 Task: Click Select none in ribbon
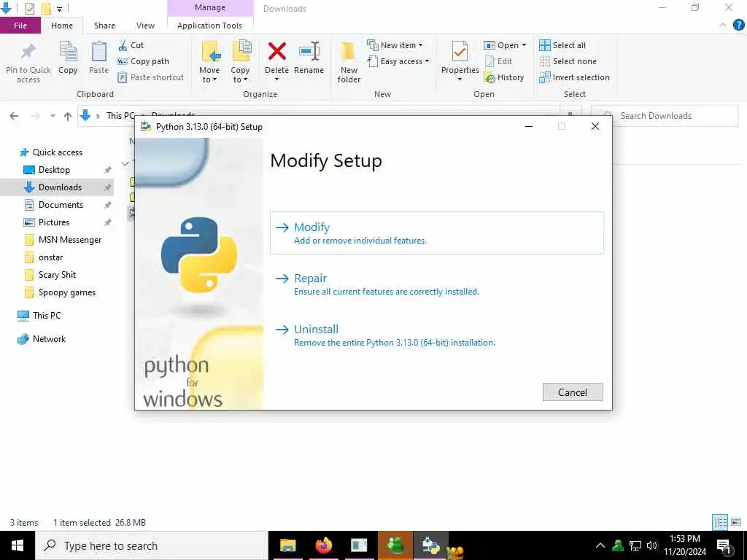[568, 61]
